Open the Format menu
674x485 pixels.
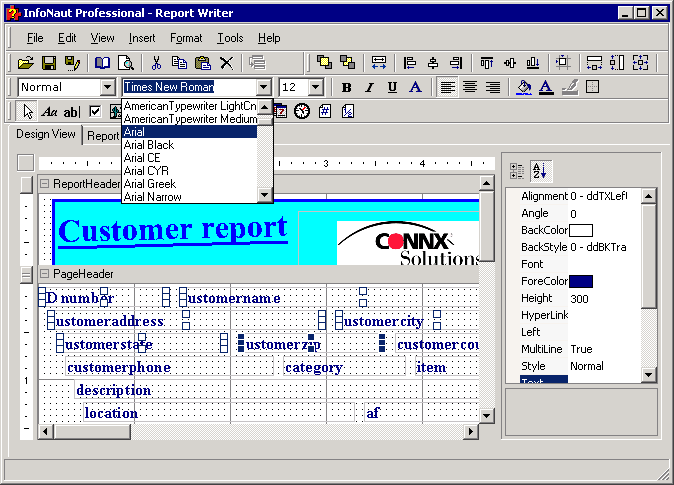pos(186,38)
